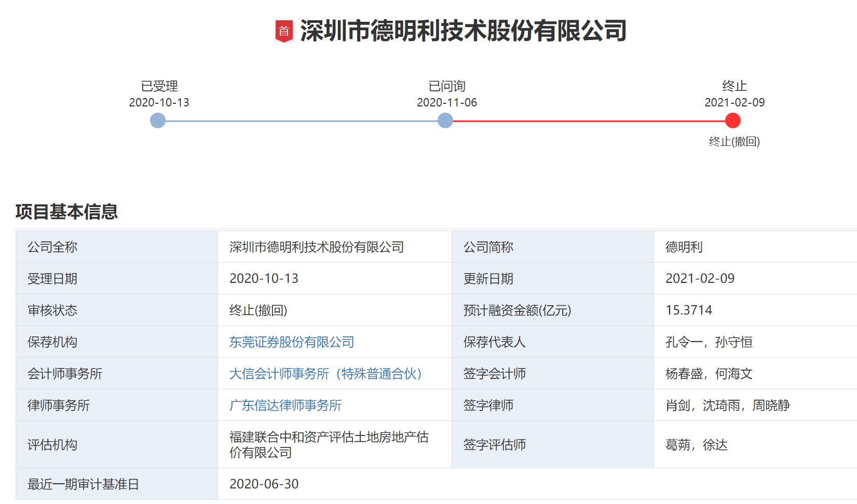Click the 保荐代表人 label cell

click(553, 342)
